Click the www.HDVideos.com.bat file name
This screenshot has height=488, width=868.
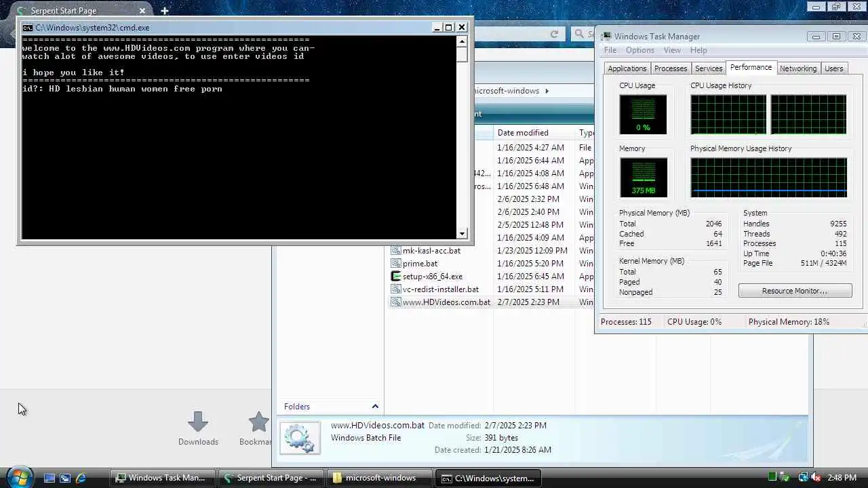click(x=446, y=302)
